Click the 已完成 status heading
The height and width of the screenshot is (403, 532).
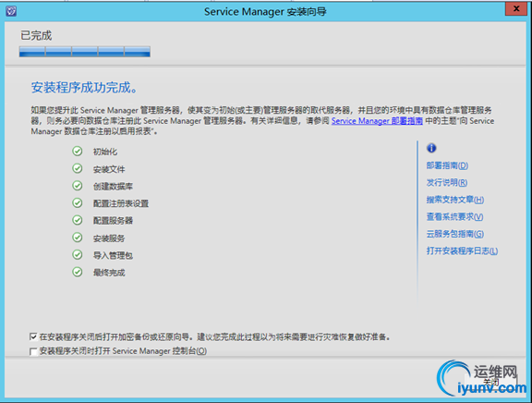tap(36, 35)
